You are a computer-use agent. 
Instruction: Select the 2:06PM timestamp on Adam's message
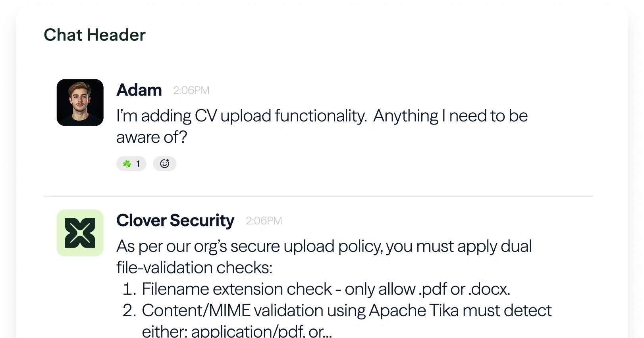(191, 90)
